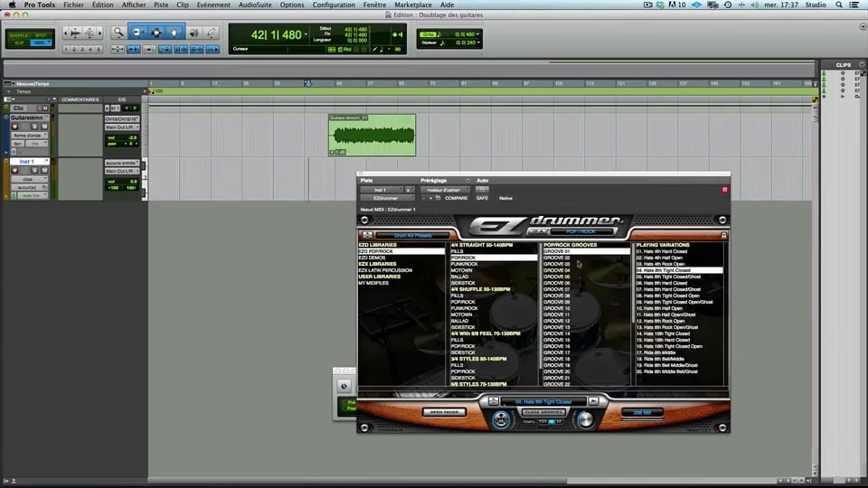
Task: Click the red plug-in target button
Action: point(724,190)
